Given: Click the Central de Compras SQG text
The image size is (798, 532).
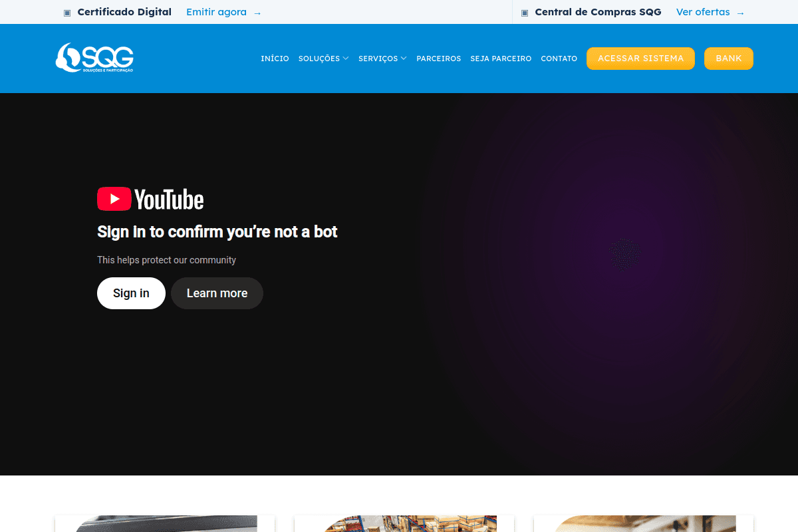Looking at the screenshot, I should click(598, 12).
